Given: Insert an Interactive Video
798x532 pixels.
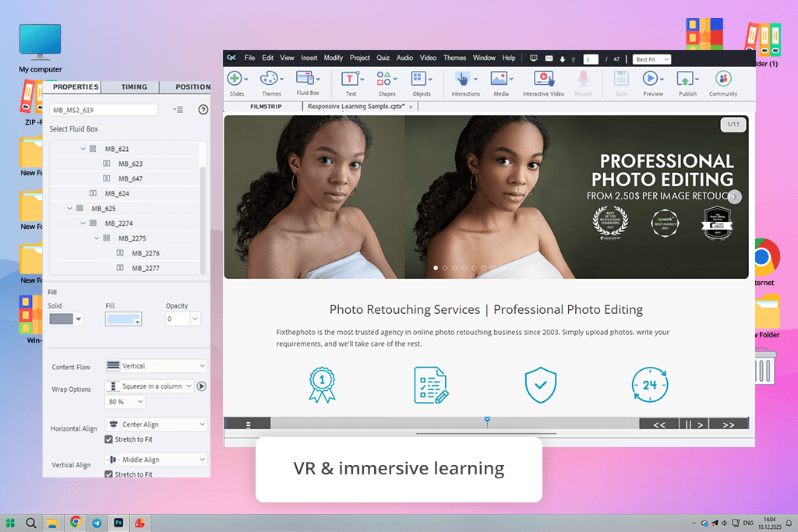Looking at the screenshot, I should (x=543, y=79).
